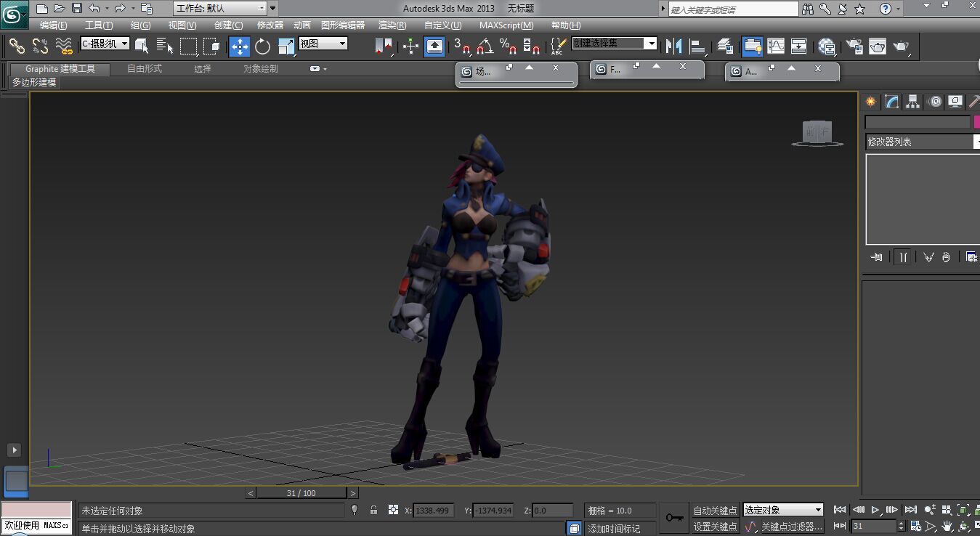Open the 工作台: 默认 workspace dropdown
The height and width of the screenshot is (536, 980).
tap(221, 9)
